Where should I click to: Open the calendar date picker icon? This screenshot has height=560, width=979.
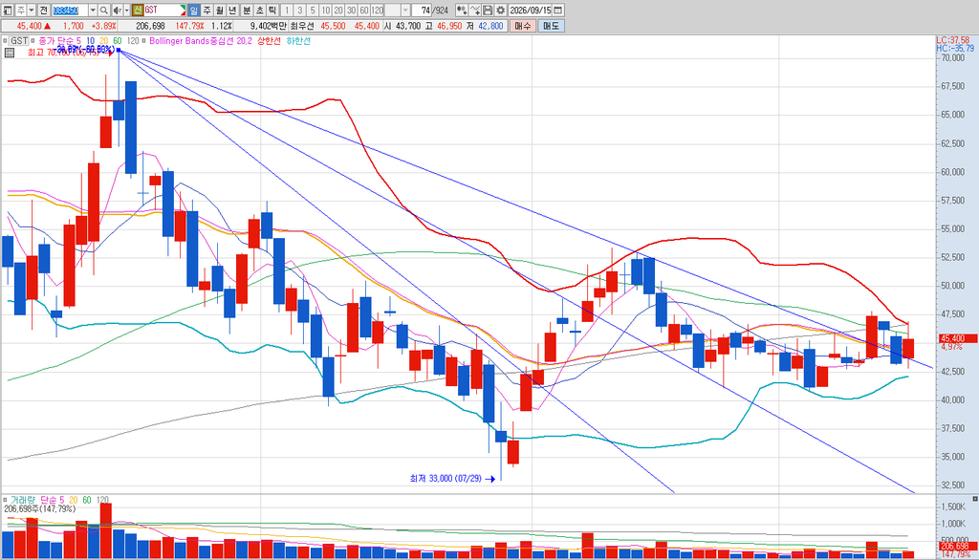pyautogui.click(x=558, y=10)
